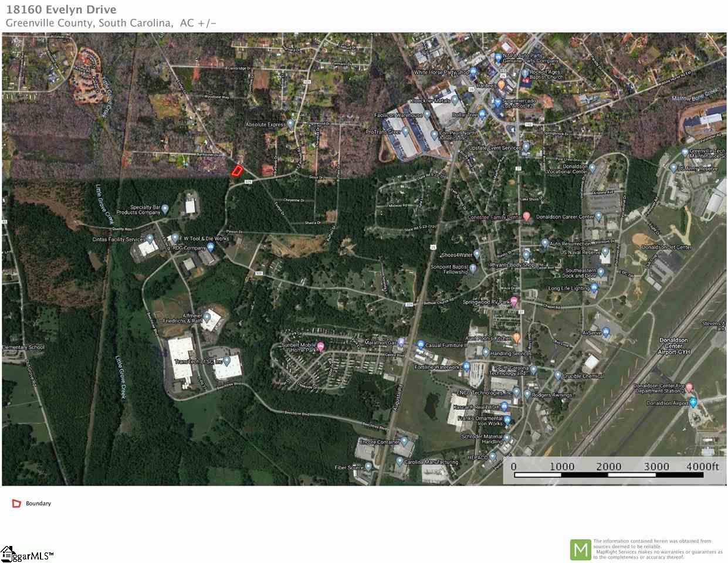The width and height of the screenshot is (728, 563).
Task: Click the NAPA Auto Parts pin
Action: (498, 58)
